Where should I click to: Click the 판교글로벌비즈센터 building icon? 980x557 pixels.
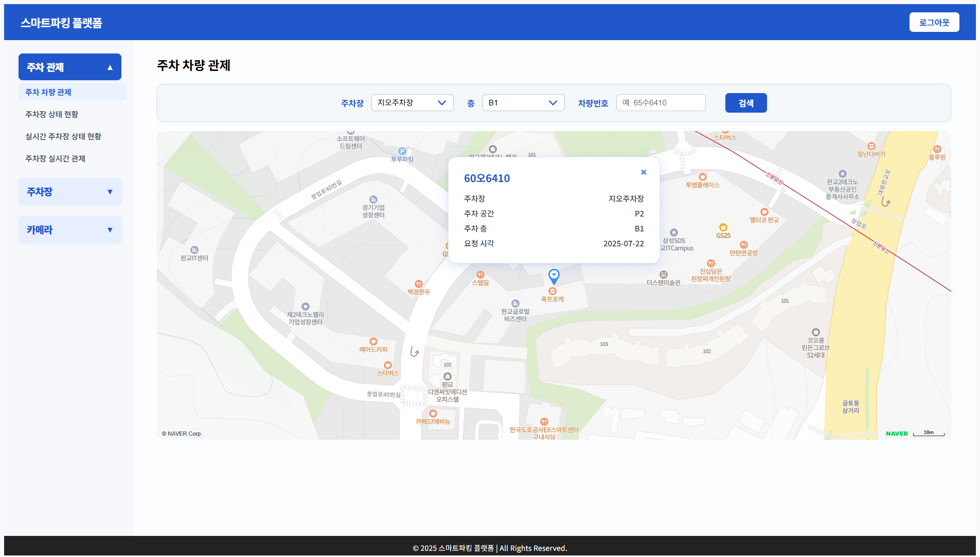pyautogui.click(x=515, y=303)
